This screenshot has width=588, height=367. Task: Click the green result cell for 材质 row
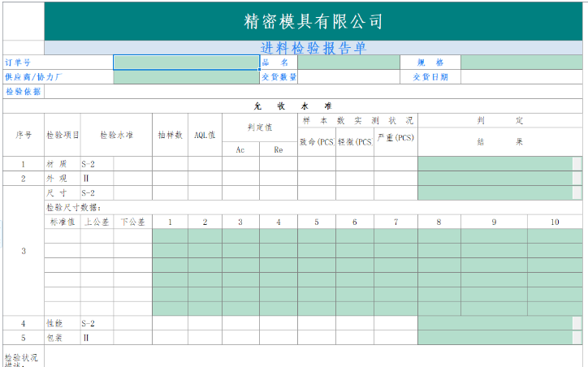pos(495,164)
